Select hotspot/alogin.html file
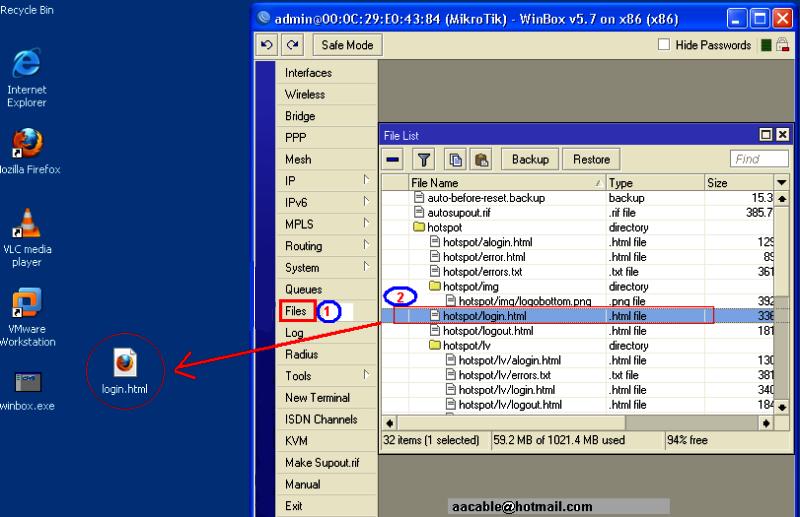The height and width of the screenshot is (517, 800). (x=578, y=242)
